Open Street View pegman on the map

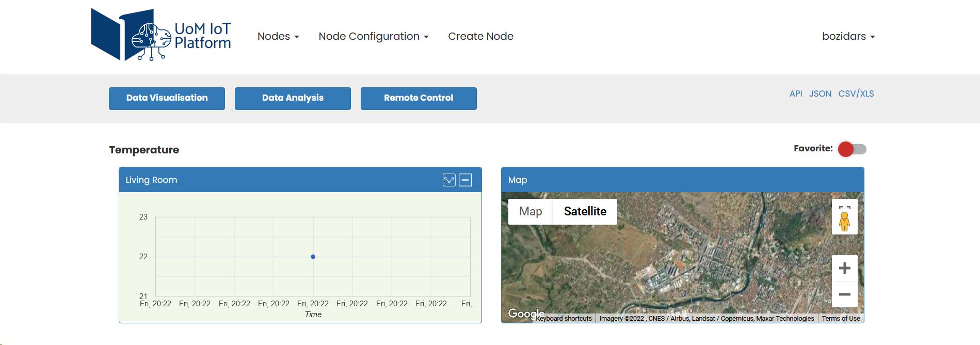(844, 221)
